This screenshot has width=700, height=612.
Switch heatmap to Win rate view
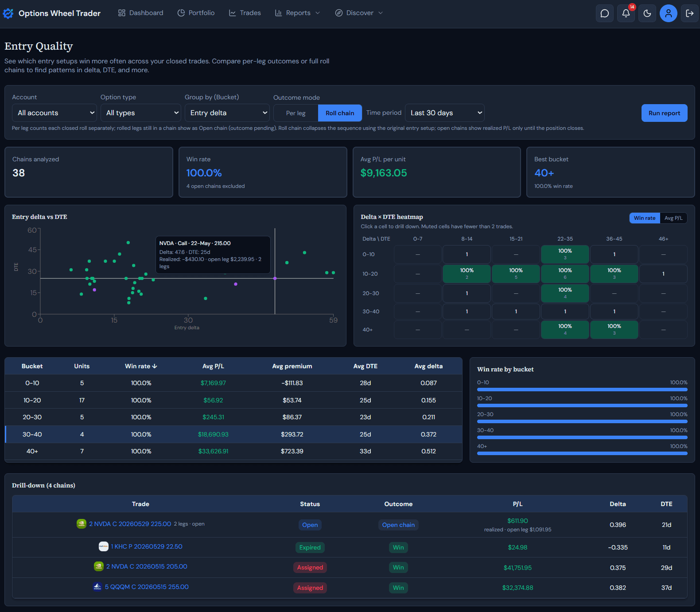click(x=645, y=218)
